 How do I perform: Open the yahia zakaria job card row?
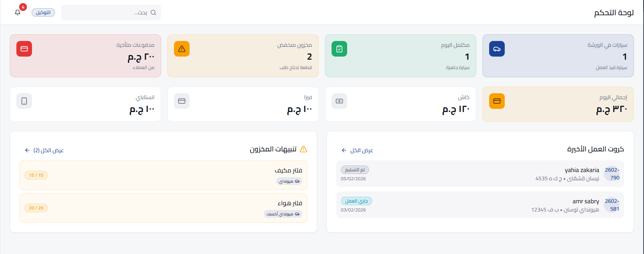click(480, 174)
